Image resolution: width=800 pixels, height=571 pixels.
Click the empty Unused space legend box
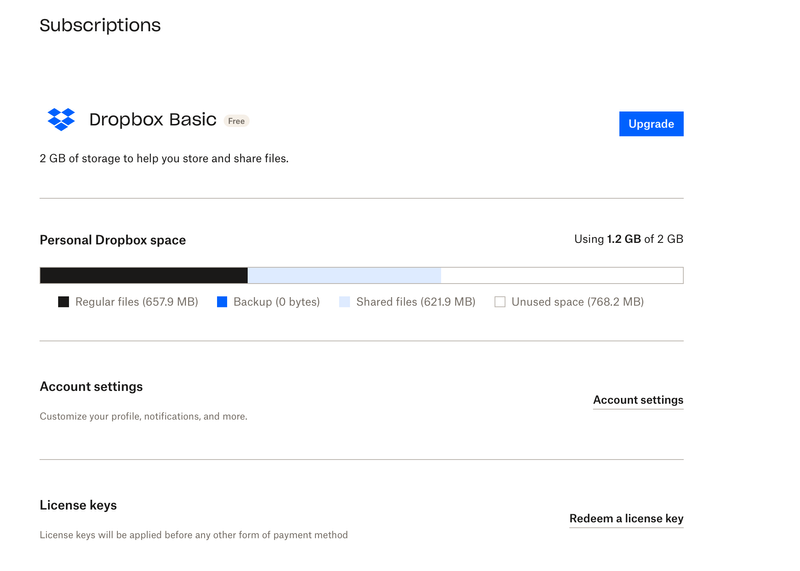(500, 301)
